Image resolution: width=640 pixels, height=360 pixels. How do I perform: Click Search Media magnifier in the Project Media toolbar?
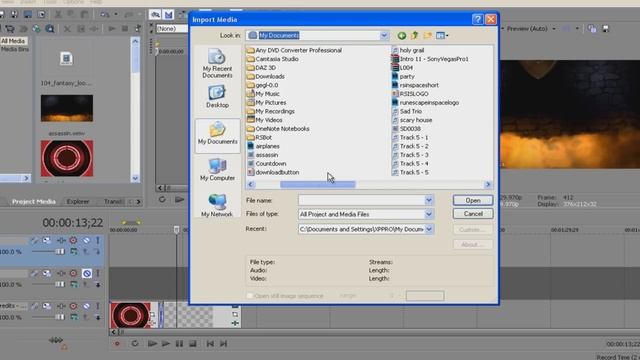click(x=50, y=29)
